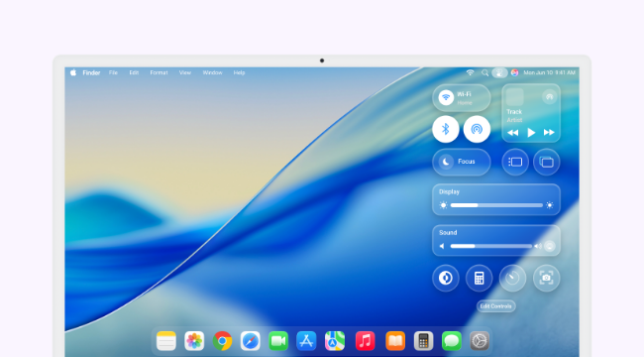Toggle AirDrop in Control Center
This screenshot has height=357, width=644.
coord(477,129)
